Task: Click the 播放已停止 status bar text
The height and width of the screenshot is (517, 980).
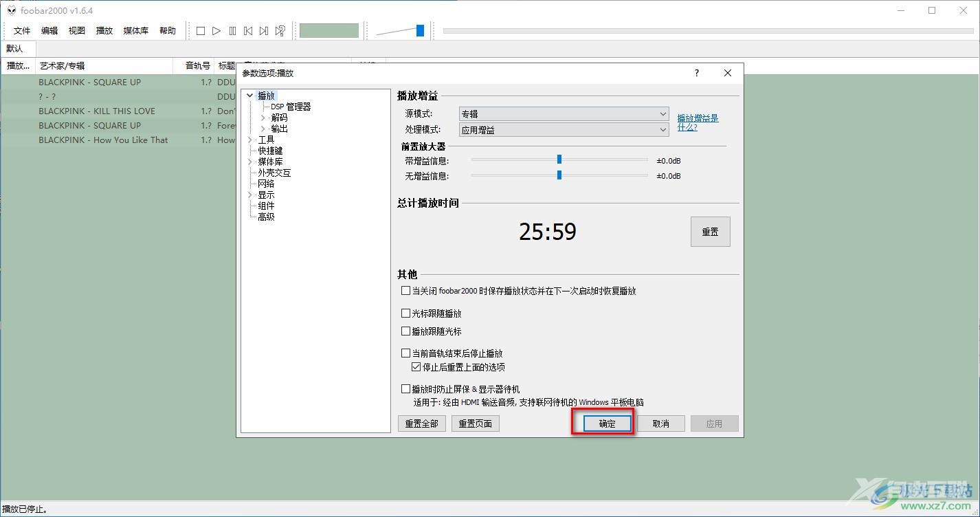Action: (24, 509)
